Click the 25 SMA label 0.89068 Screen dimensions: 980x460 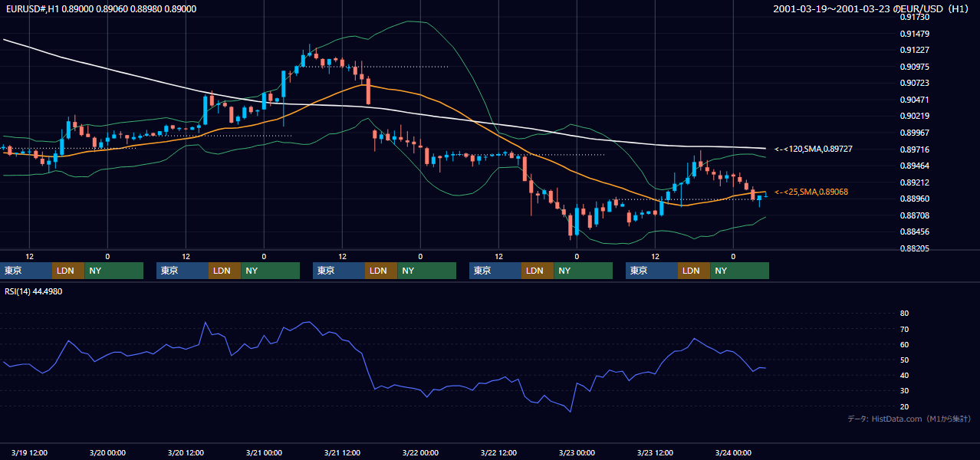(x=811, y=192)
